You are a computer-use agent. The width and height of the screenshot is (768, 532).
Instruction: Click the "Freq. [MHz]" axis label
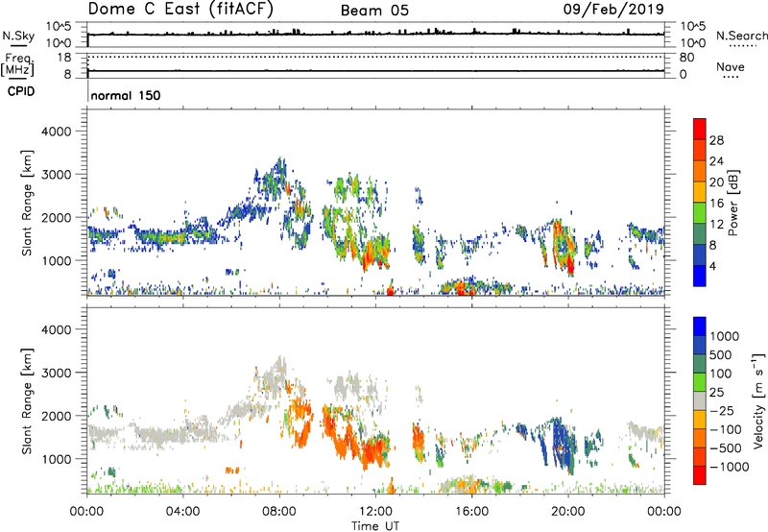[17, 65]
